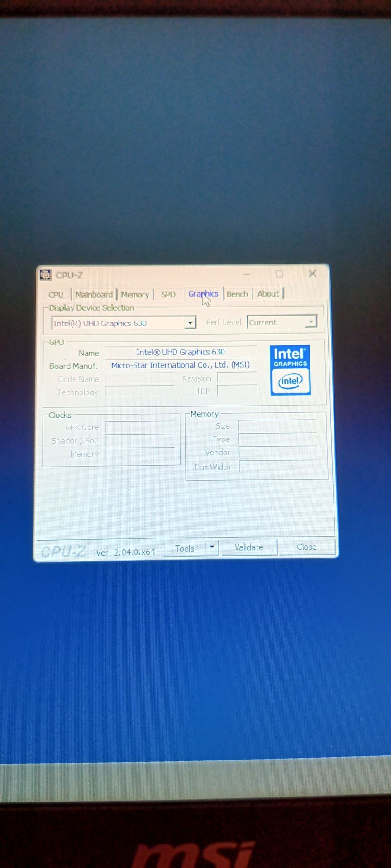Screen dimensions: 391x868
Task: Open the About tab
Action: (268, 294)
